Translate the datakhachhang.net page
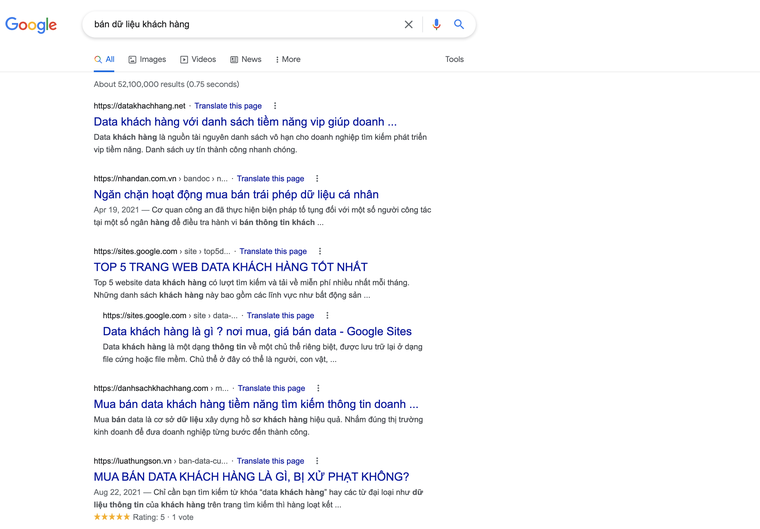Viewport: 760px width, 529px height. [x=228, y=106]
